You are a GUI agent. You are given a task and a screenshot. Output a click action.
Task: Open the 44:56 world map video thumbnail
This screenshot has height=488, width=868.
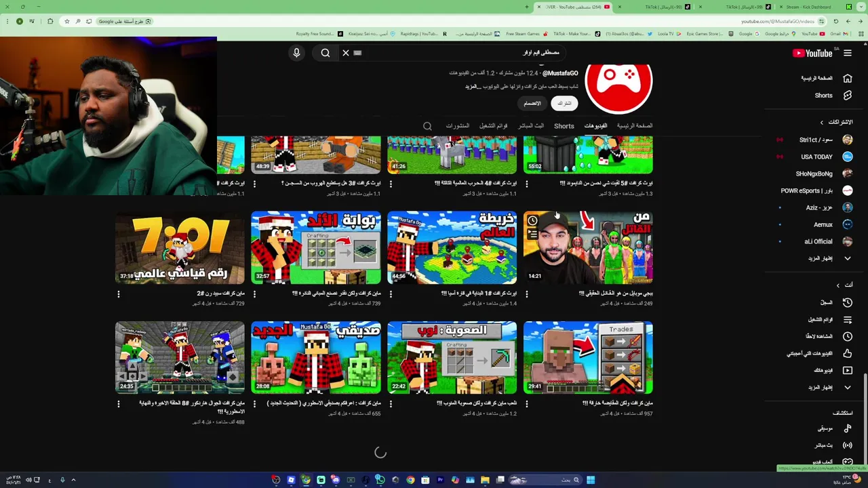(x=452, y=247)
